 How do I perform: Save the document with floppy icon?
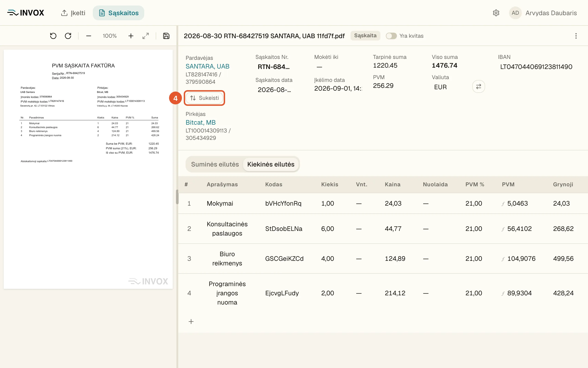coord(166,36)
